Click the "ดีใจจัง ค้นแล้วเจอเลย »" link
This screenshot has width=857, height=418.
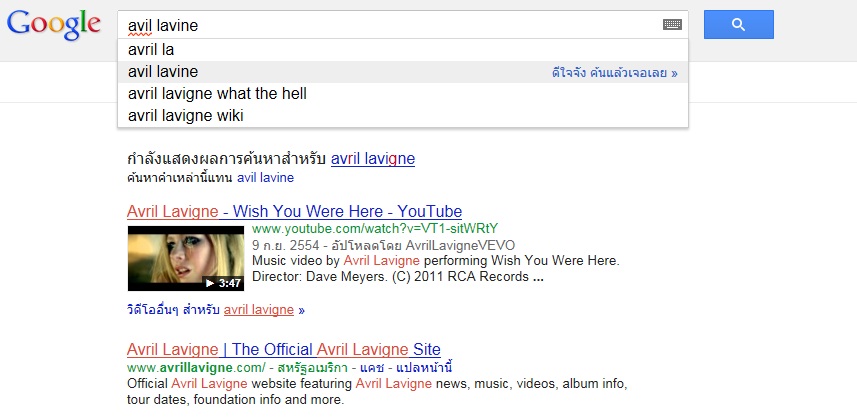pyautogui.click(x=614, y=73)
